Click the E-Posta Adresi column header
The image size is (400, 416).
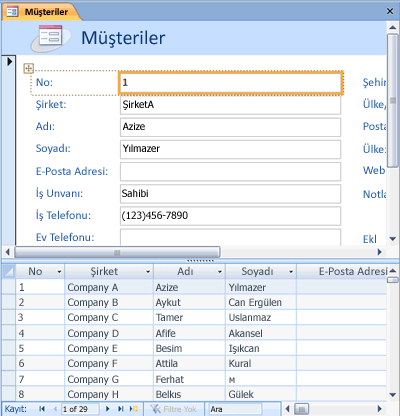click(342, 271)
